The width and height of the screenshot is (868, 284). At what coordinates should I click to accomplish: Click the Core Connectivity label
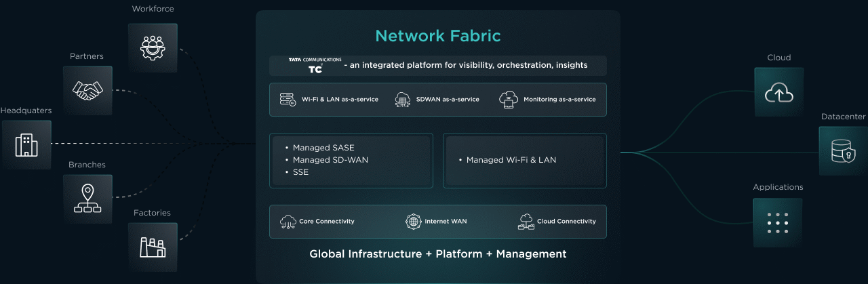coord(327,222)
